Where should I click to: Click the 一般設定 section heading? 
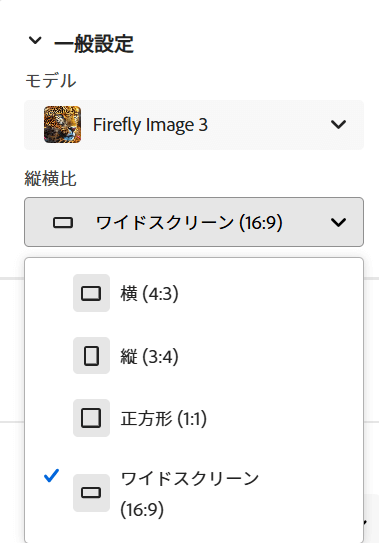pyautogui.click(x=94, y=44)
